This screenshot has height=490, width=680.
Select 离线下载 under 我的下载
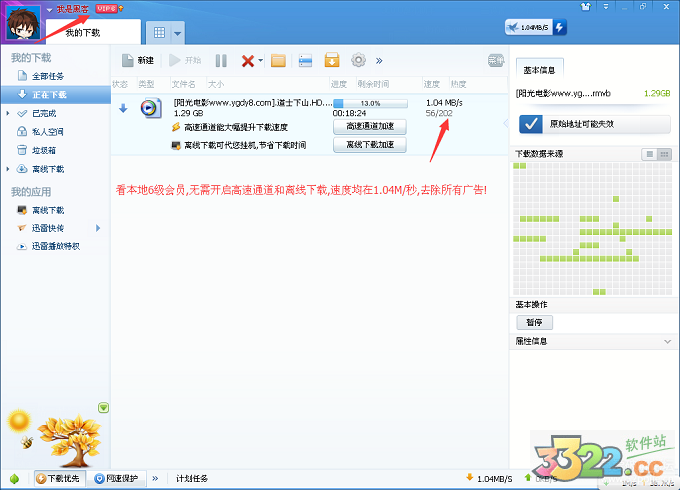click(48, 169)
